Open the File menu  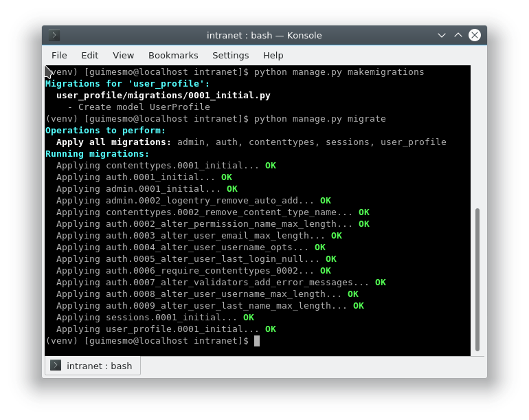click(x=59, y=56)
